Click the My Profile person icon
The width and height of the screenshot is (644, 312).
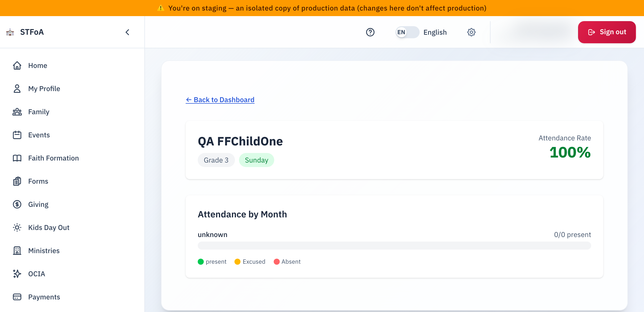coord(17,89)
